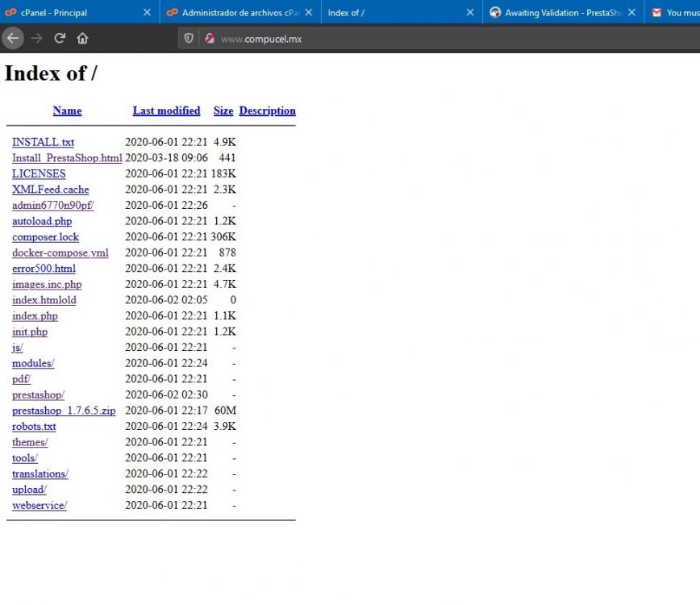Open error500.html link
Image resolution: width=700 pixels, height=605 pixels.
[44, 269]
